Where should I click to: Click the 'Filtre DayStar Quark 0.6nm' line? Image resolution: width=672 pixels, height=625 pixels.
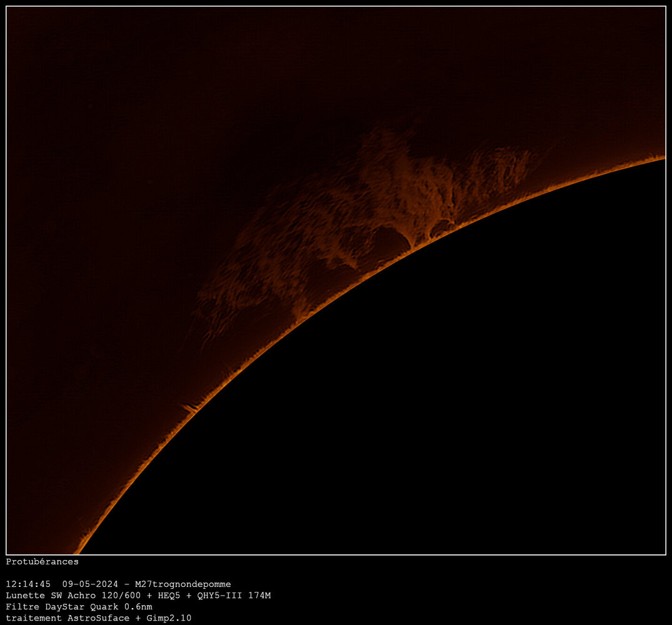pos(79,607)
